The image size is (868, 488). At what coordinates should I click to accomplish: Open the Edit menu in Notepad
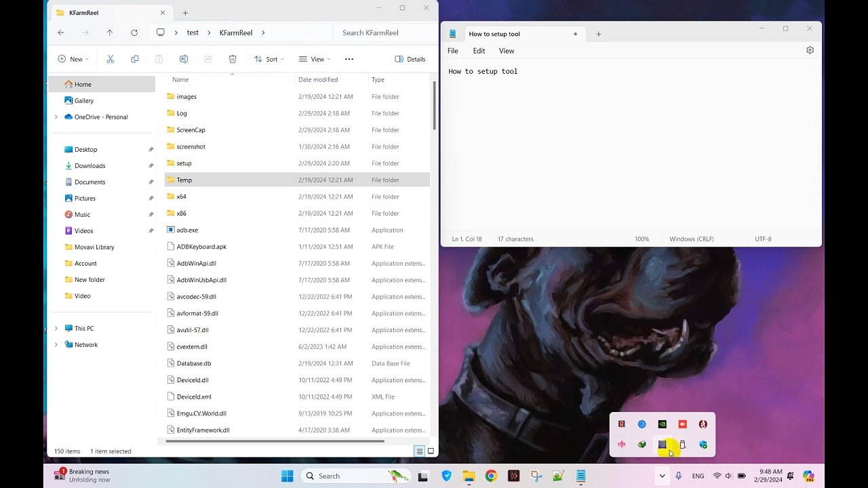(479, 51)
